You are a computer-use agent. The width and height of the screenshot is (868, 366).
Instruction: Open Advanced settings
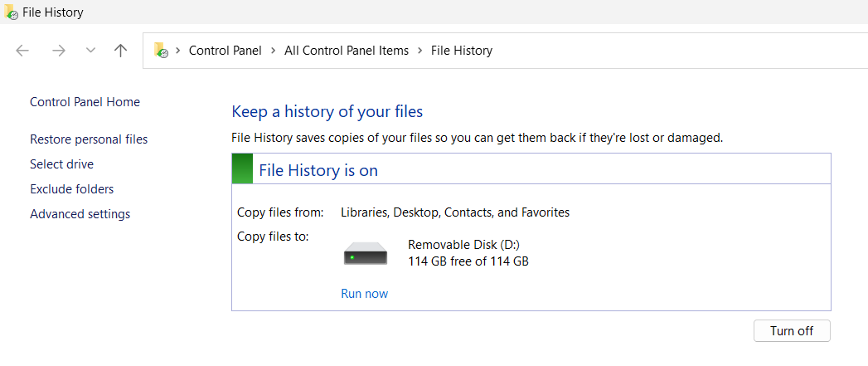80,214
